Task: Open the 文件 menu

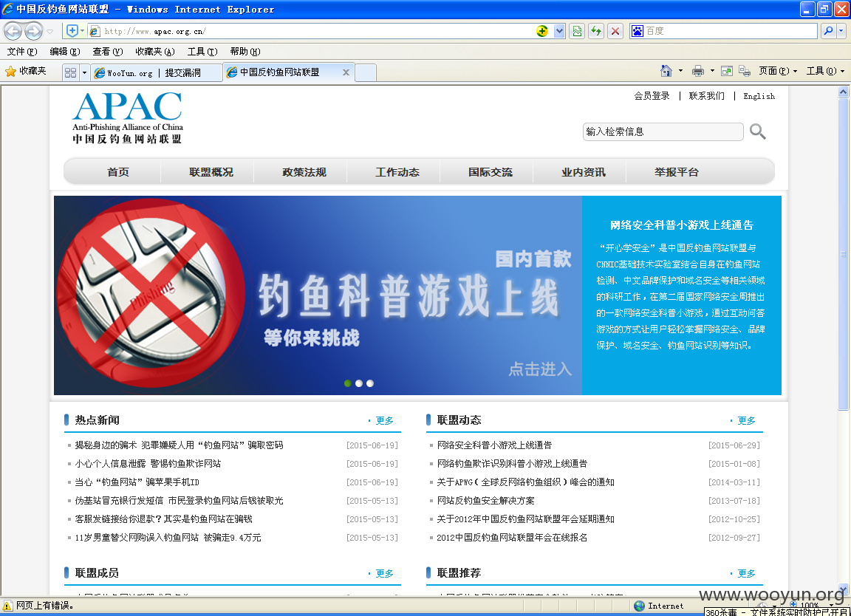Action: (21, 52)
